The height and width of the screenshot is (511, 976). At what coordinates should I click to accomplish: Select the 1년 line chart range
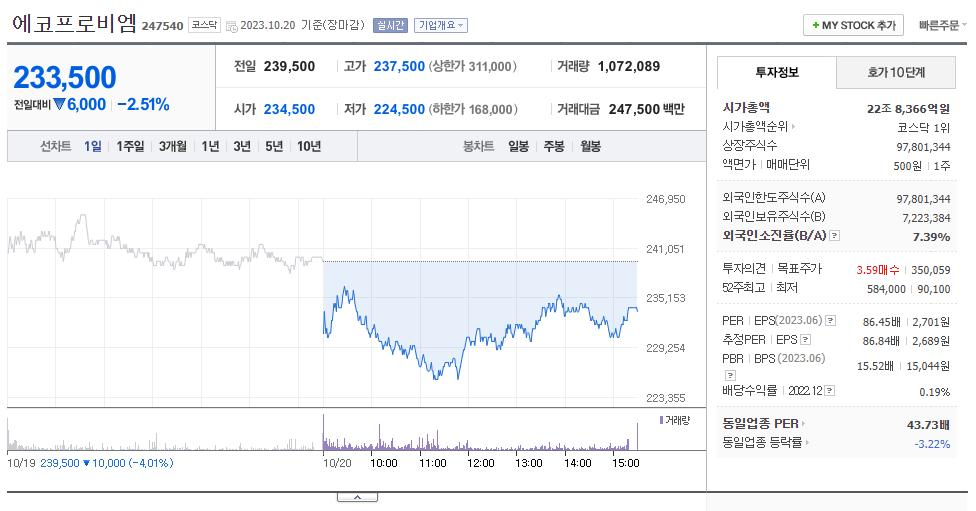pos(210,146)
